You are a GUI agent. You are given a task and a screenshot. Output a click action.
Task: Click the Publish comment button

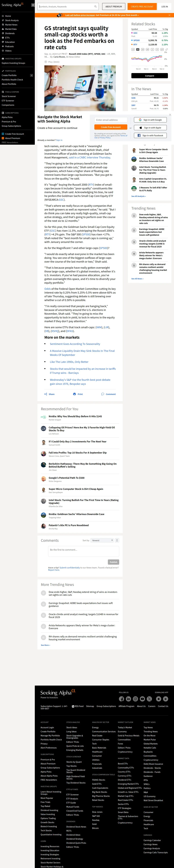coord(114,562)
